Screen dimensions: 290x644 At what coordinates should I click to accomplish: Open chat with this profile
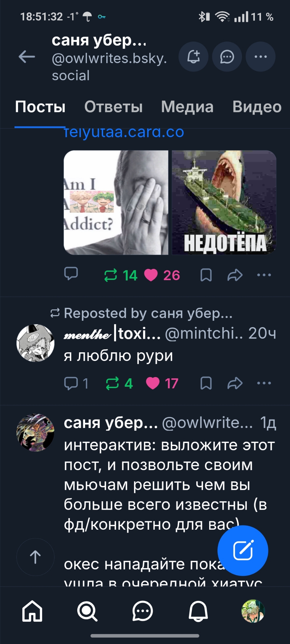tap(227, 57)
